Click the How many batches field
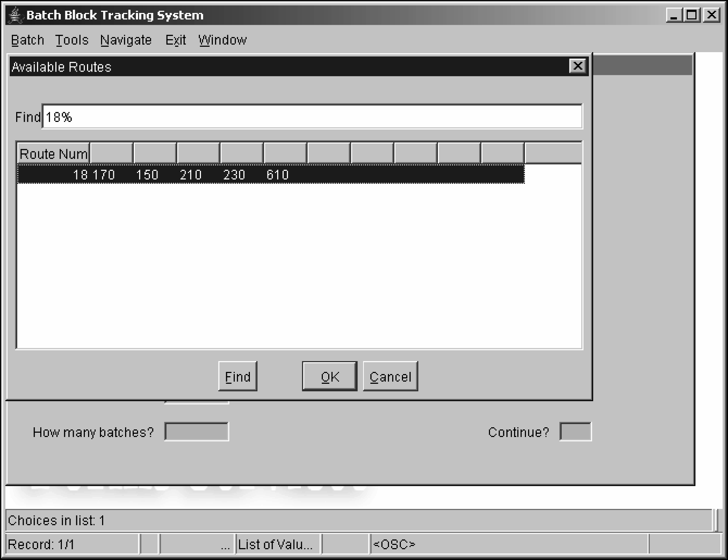Screen dimensions: 728x560 (196, 432)
